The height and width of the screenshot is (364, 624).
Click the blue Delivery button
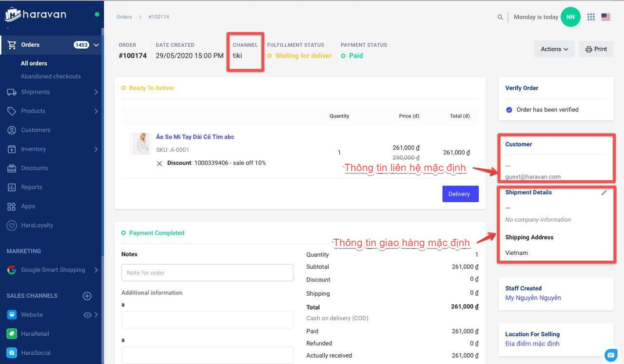pyautogui.click(x=460, y=194)
